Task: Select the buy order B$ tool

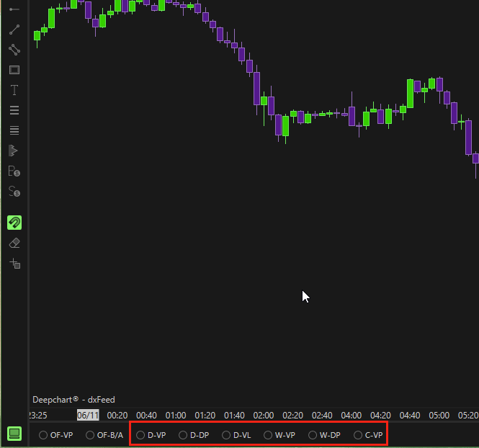Action: coord(14,171)
